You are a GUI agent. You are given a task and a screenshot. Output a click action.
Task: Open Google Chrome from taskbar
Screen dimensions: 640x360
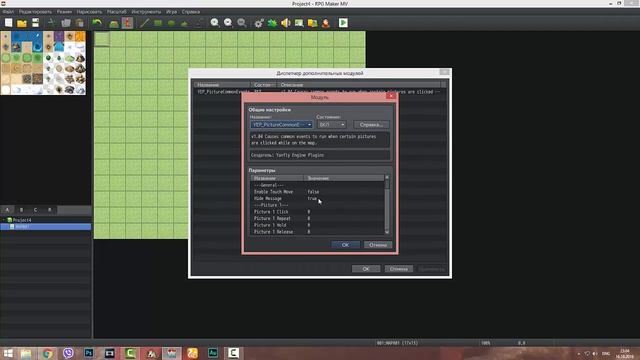point(47,353)
